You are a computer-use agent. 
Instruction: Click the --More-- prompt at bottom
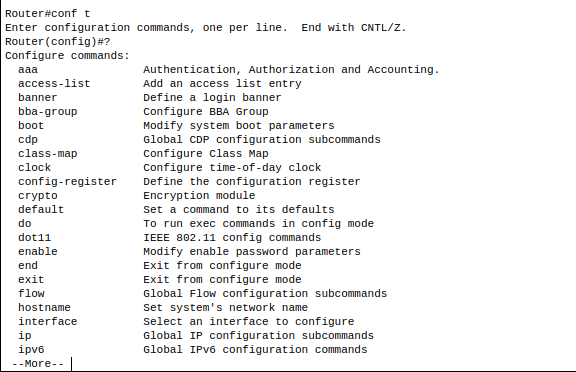tap(38, 364)
